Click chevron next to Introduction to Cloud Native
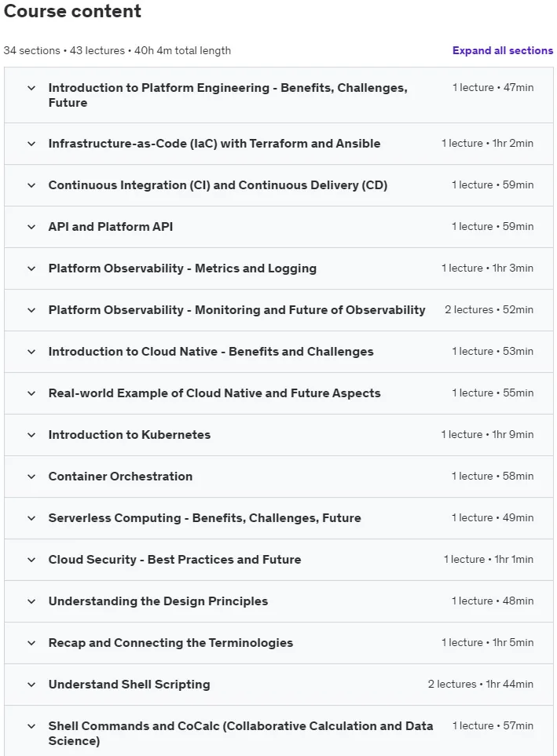 (31, 352)
